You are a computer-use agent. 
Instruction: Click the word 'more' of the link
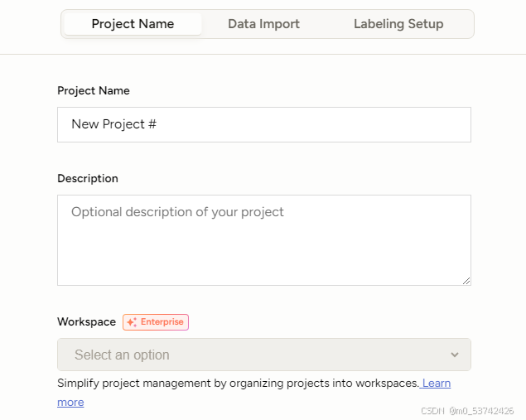click(70, 402)
